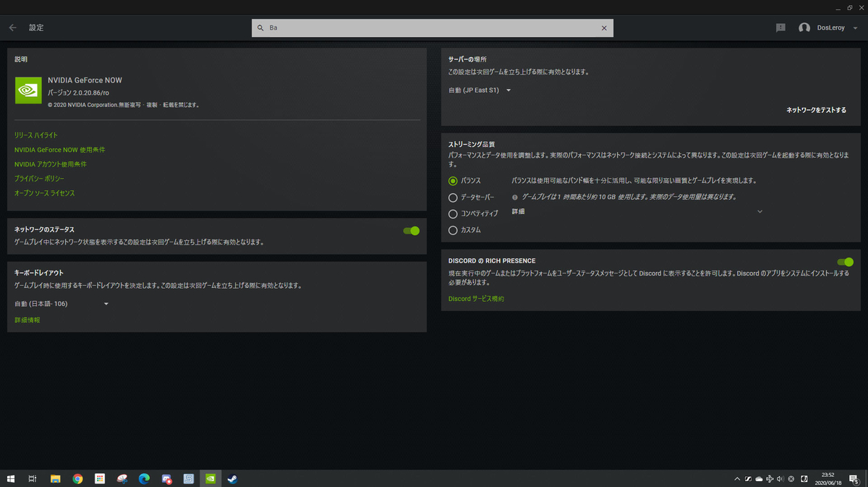Image resolution: width=868 pixels, height=487 pixels.
Task: Click the user avatar icon beside DosLeroy
Action: pyautogui.click(x=804, y=27)
